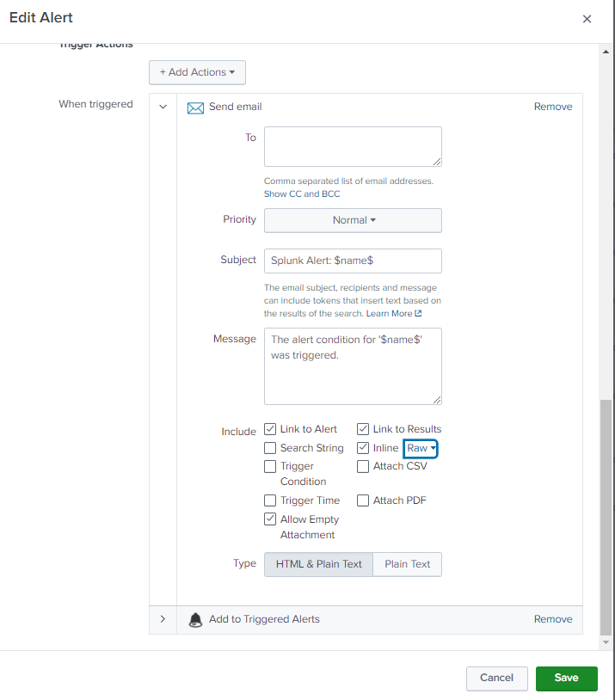
Task: Enable Search String checkbox
Action: click(x=270, y=448)
